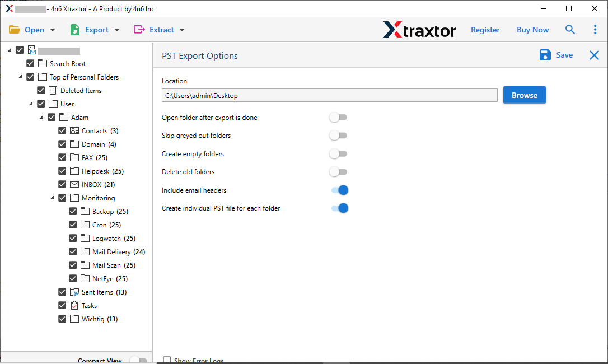Collapse the mailbox root tree node

10,50
